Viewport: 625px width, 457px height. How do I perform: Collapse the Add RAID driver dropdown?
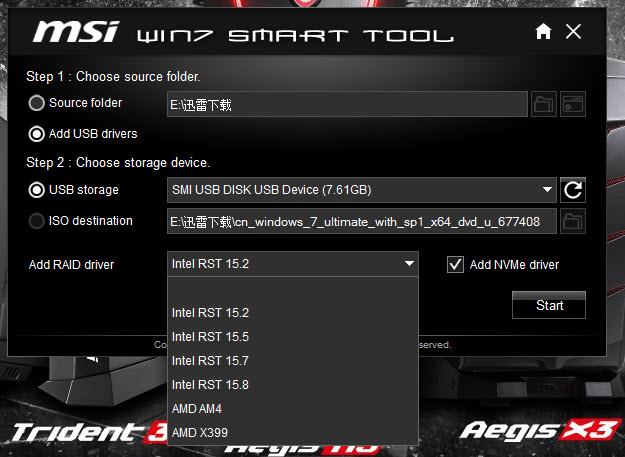pyautogui.click(x=293, y=264)
